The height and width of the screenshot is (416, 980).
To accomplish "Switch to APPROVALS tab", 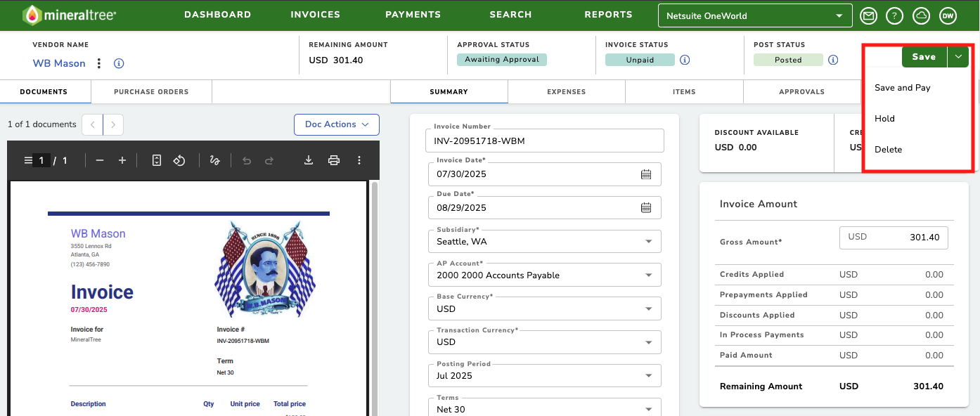I will 802,92.
